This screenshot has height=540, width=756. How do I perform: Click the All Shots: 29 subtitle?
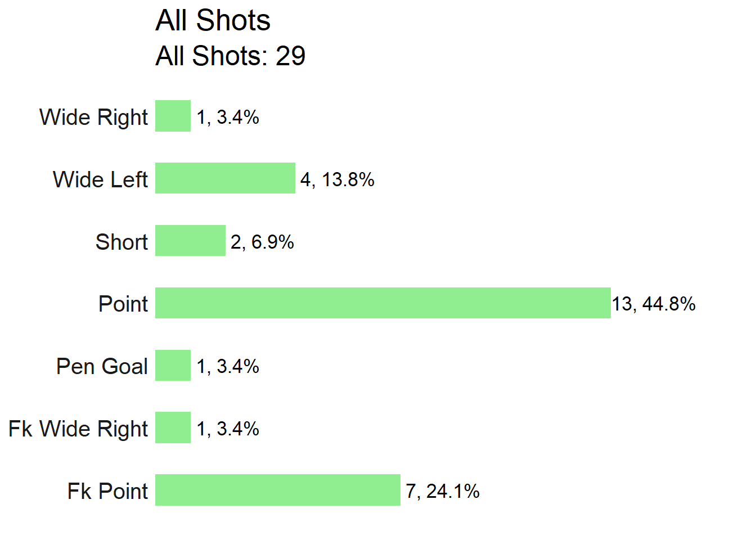(x=231, y=56)
